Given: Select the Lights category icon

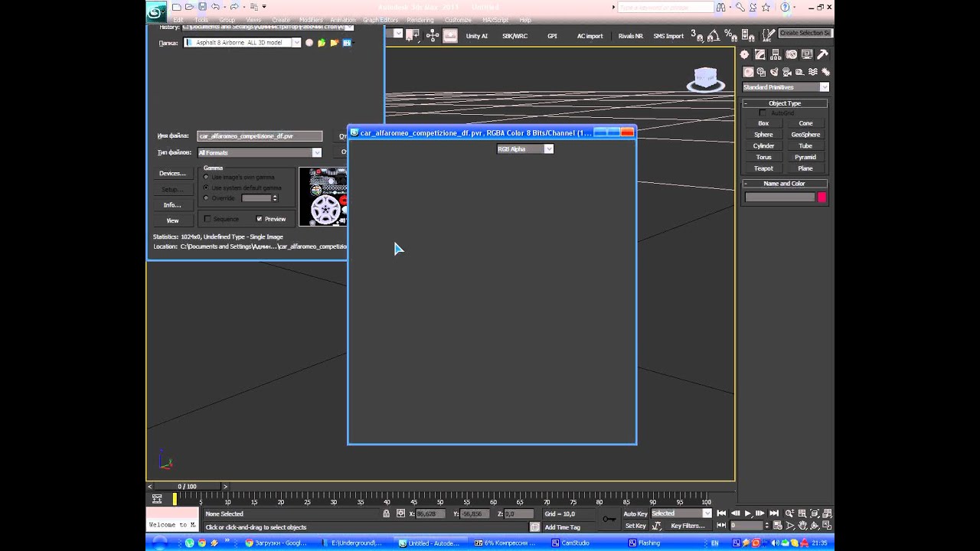Looking at the screenshot, I should 774,72.
